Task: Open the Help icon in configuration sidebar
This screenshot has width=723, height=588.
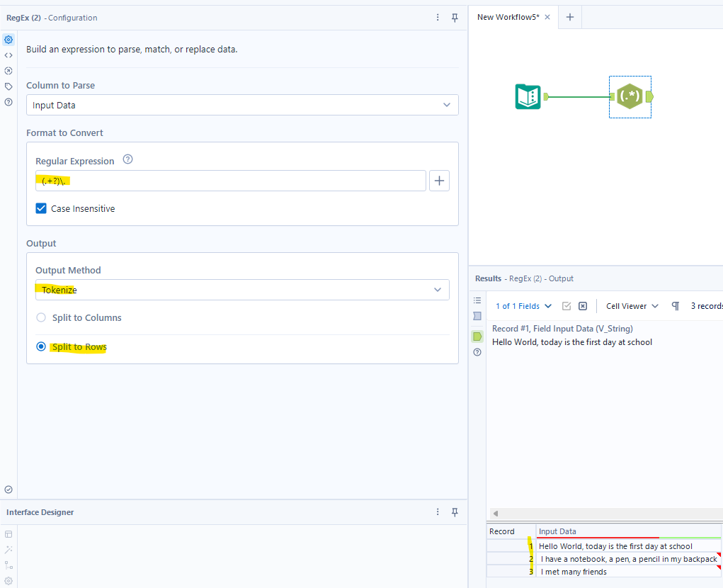Action: tap(8, 103)
